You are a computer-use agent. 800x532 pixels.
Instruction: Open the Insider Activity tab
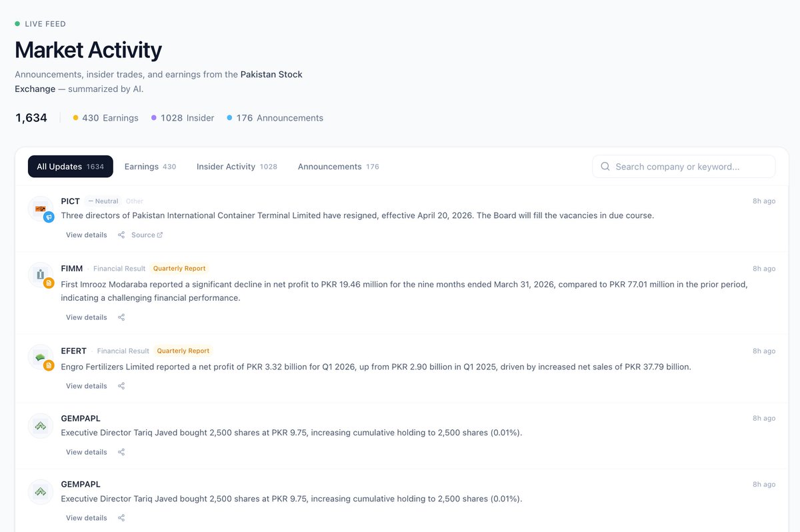[x=237, y=167]
